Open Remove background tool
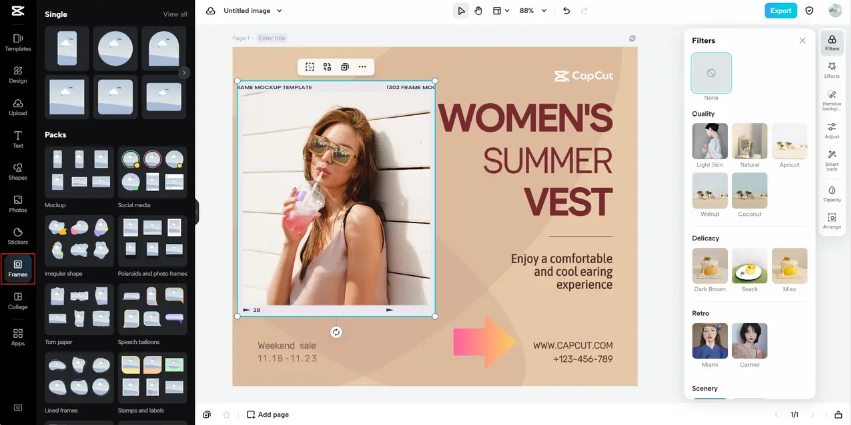This screenshot has width=851, height=425. click(832, 100)
